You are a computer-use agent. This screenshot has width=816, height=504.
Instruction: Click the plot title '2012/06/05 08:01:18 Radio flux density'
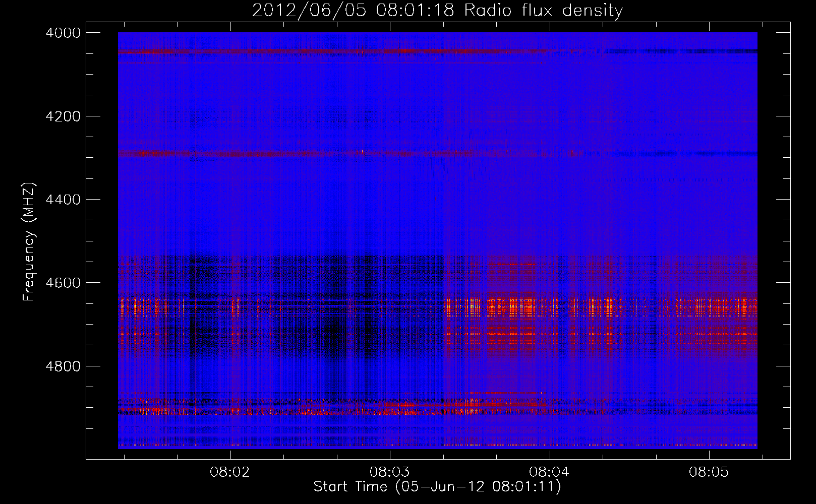[437, 11]
